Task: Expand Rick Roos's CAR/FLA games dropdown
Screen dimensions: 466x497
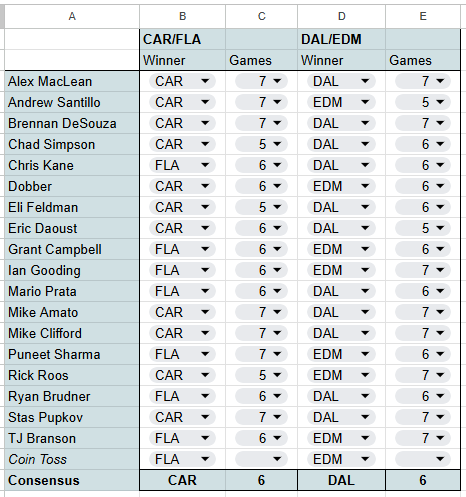Action: 261,375
